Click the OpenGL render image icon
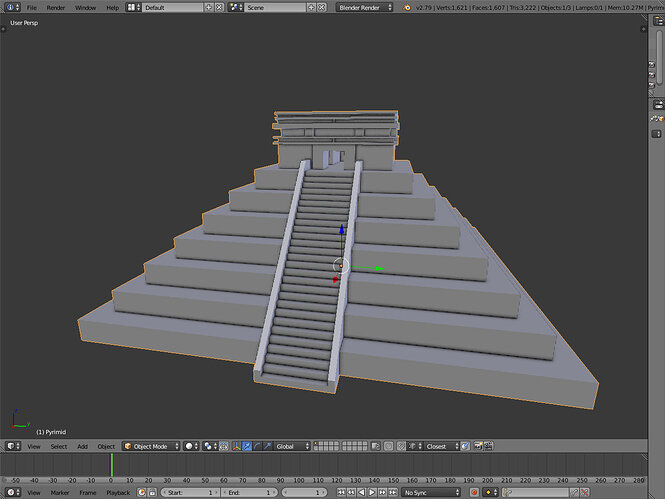This screenshot has width=665, height=499. click(x=478, y=446)
